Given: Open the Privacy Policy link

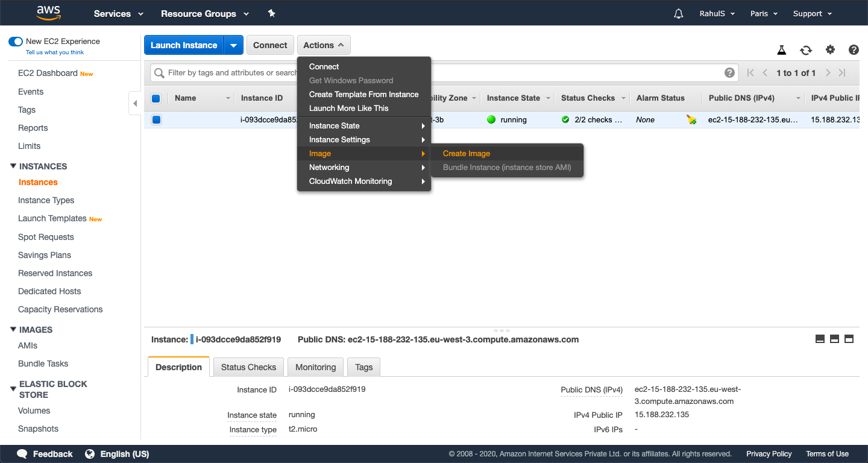Looking at the screenshot, I should 769,453.
